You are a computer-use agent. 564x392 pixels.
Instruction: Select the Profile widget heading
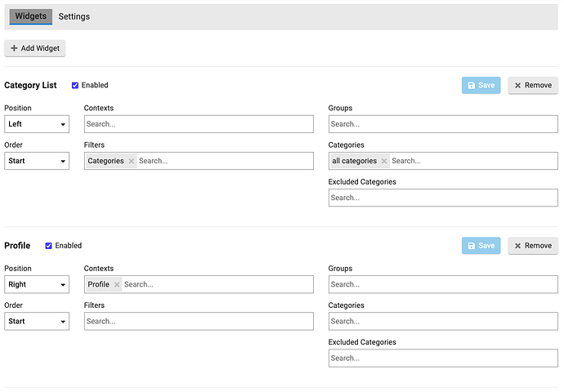pos(17,246)
